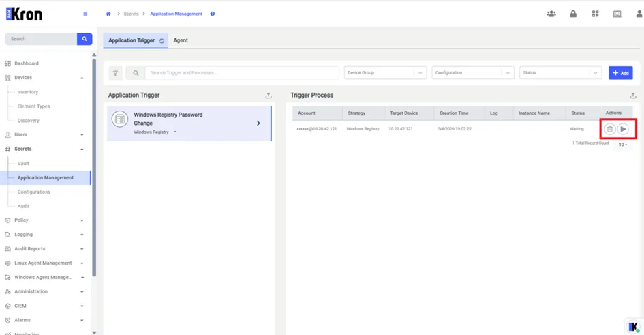
Task: Change the page size from 10
Action: pyautogui.click(x=623, y=145)
